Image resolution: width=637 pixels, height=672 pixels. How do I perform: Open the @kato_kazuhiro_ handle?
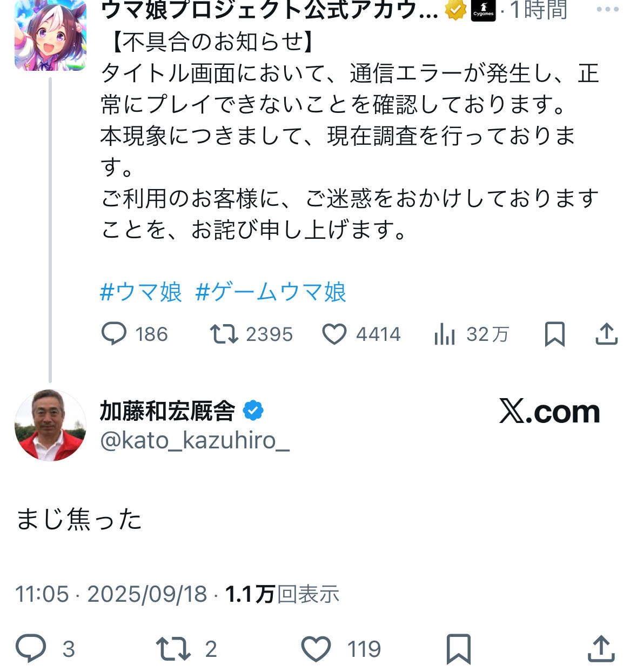coord(195,440)
